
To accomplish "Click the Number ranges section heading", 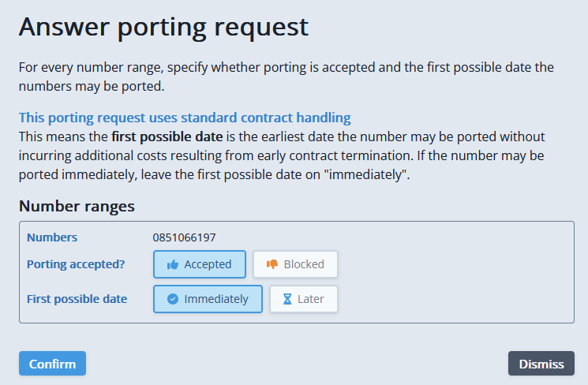I will point(77,206).
